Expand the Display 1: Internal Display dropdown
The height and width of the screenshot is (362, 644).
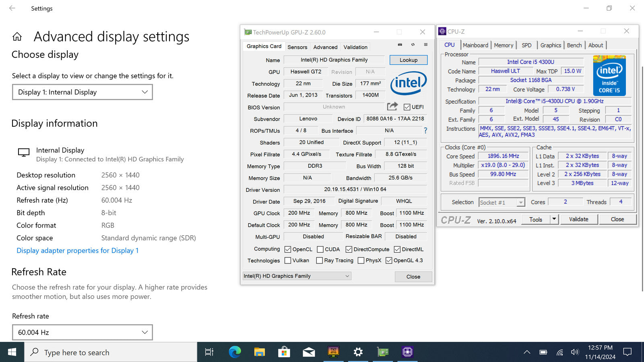(x=83, y=92)
